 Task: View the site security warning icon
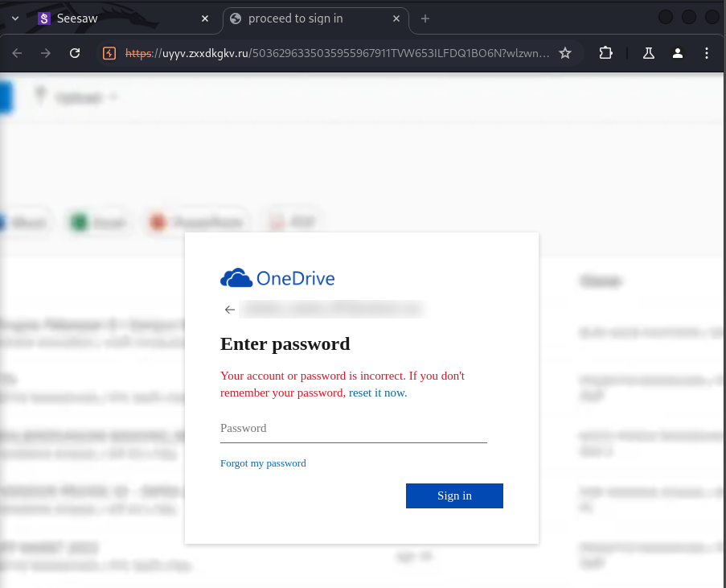click(109, 53)
